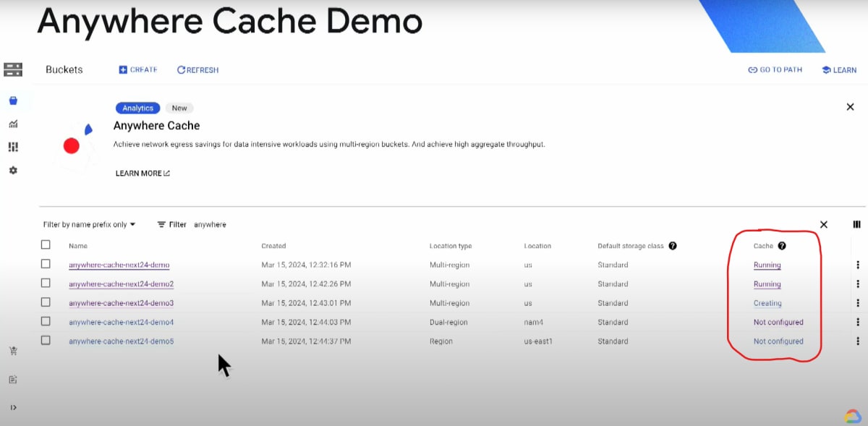The height and width of the screenshot is (426, 868).
Task: Check the box for anywhere-cache-next24-demo5
Action: tap(46, 341)
